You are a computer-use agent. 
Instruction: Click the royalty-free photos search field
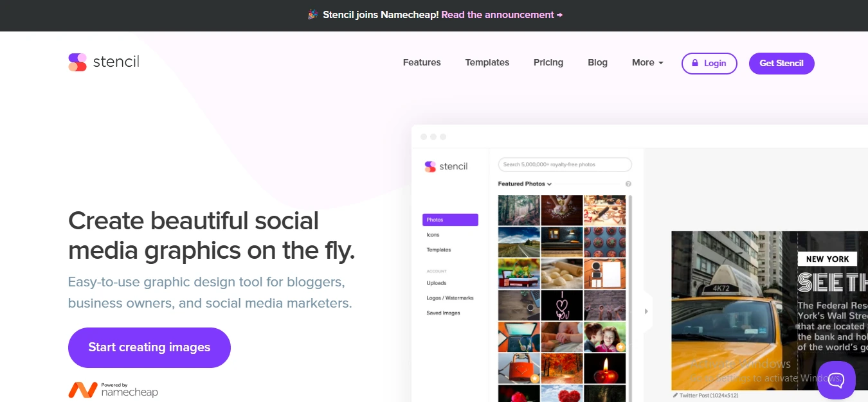(x=565, y=164)
